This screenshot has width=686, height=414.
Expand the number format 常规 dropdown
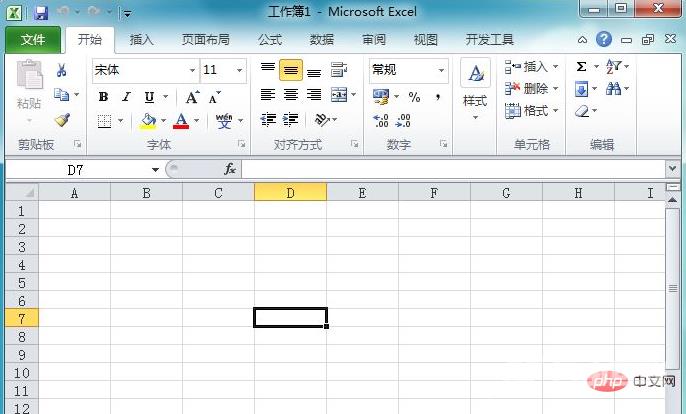(441, 70)
